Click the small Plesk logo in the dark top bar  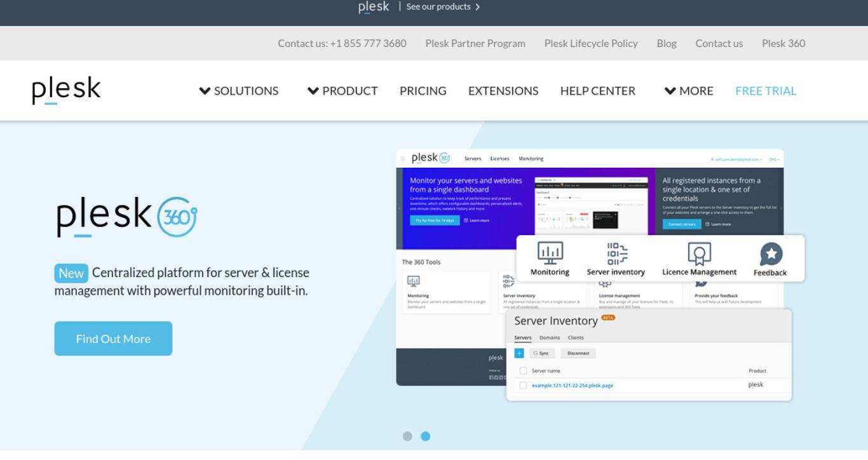tap(374, 7)
